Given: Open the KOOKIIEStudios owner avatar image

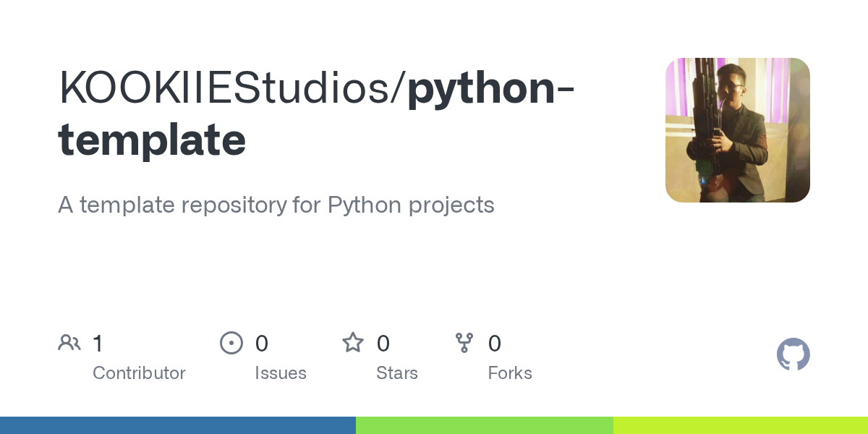Looking at the screenshot, I should click(737, 130).
